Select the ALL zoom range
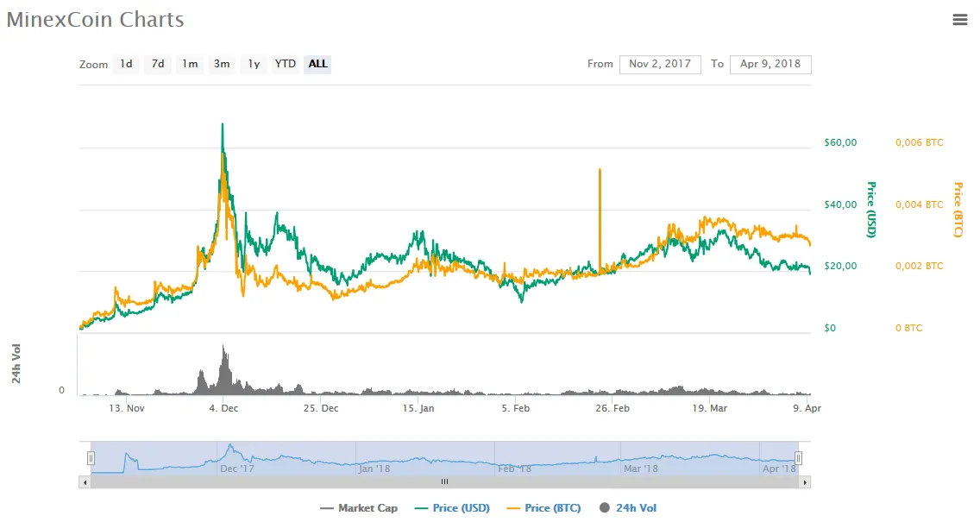 [317, 64]
